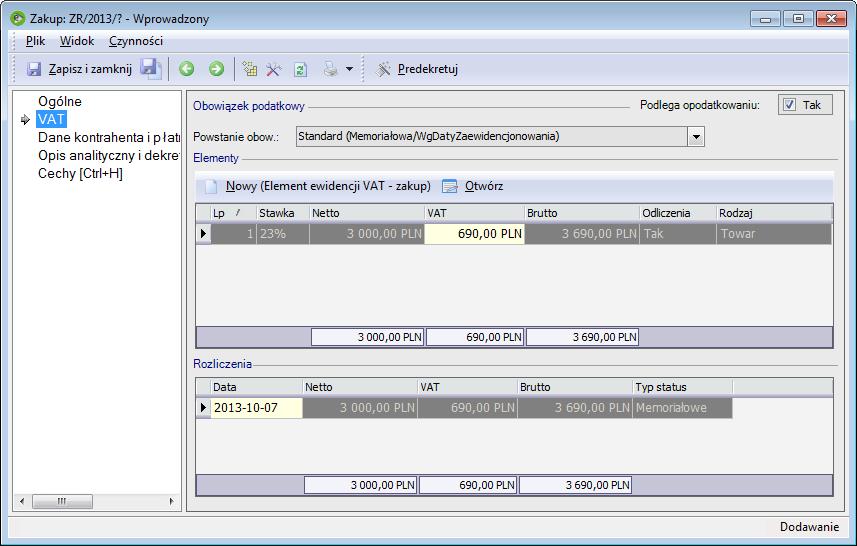The width and height of the screenshot is (857, 546).
Task: Click the Tak Odliczenia cell
Action: pyautogui.click(x=678, y=234)
